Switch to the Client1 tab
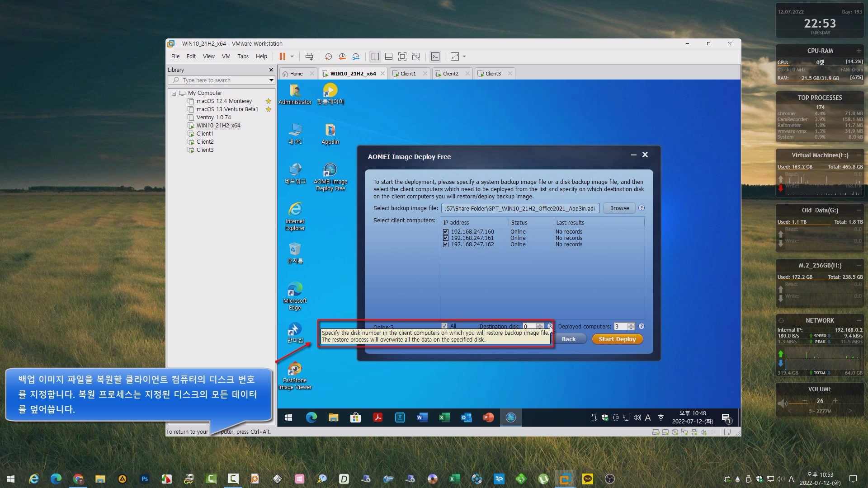The image size is (868, 488). tap(408, 74)
